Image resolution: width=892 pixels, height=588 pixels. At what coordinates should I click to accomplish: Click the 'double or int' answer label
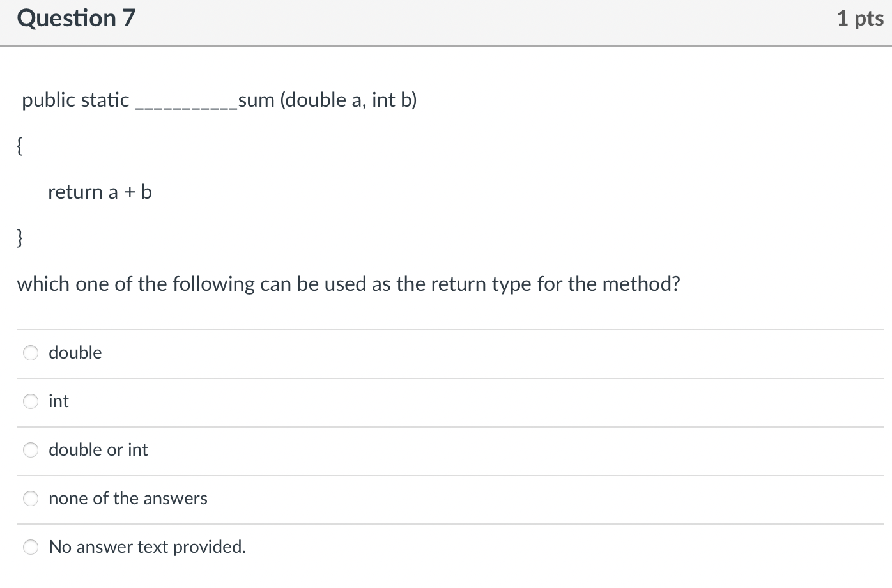[x=98, y=450]
